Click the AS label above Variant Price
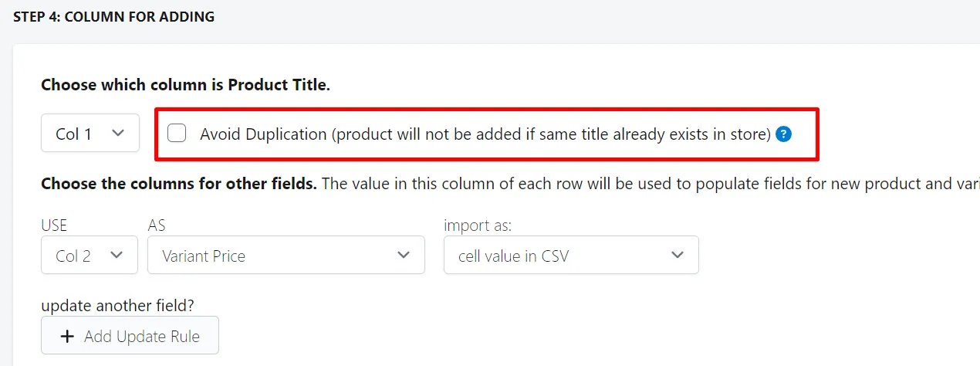Viewport: 980px width, 366px height. coord(157,225)
